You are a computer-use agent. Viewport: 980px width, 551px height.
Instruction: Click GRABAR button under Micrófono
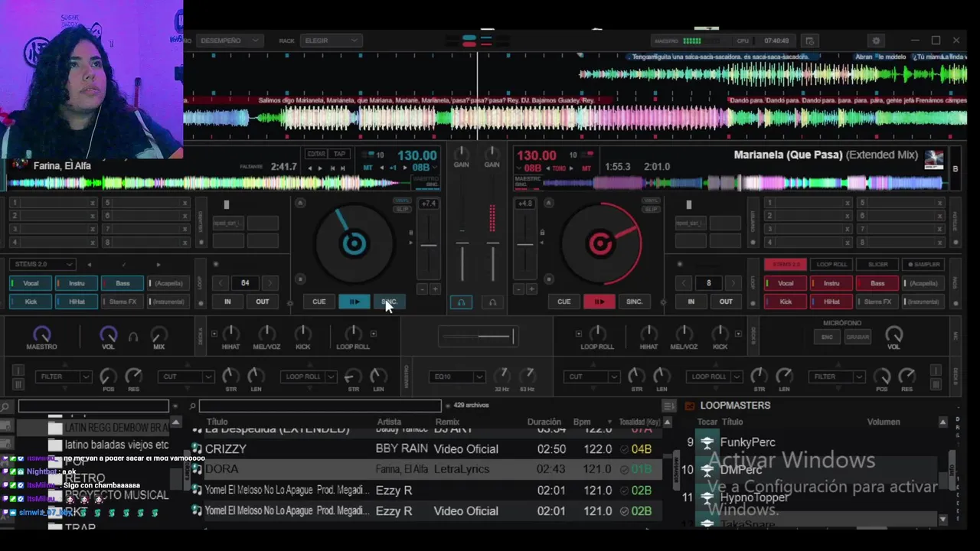(857, 337)
